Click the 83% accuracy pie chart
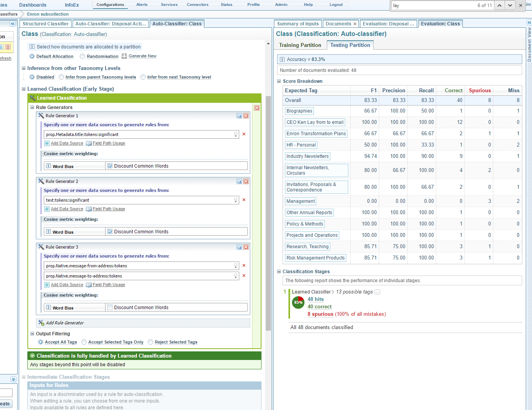 [298, 303]
